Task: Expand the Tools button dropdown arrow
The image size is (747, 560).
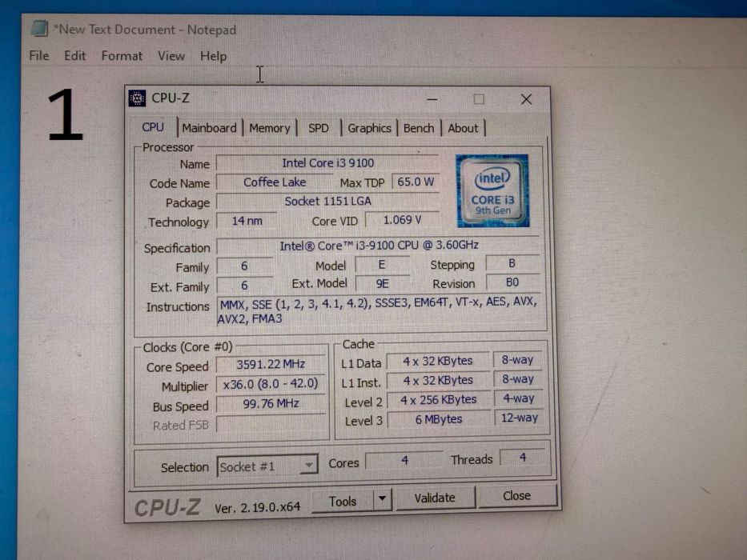Action: click(x=382, y=499)
